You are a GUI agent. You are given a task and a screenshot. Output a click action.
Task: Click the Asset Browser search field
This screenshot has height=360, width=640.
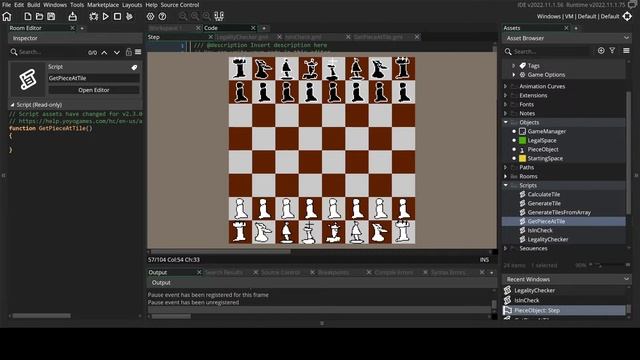tap(551, 51)
